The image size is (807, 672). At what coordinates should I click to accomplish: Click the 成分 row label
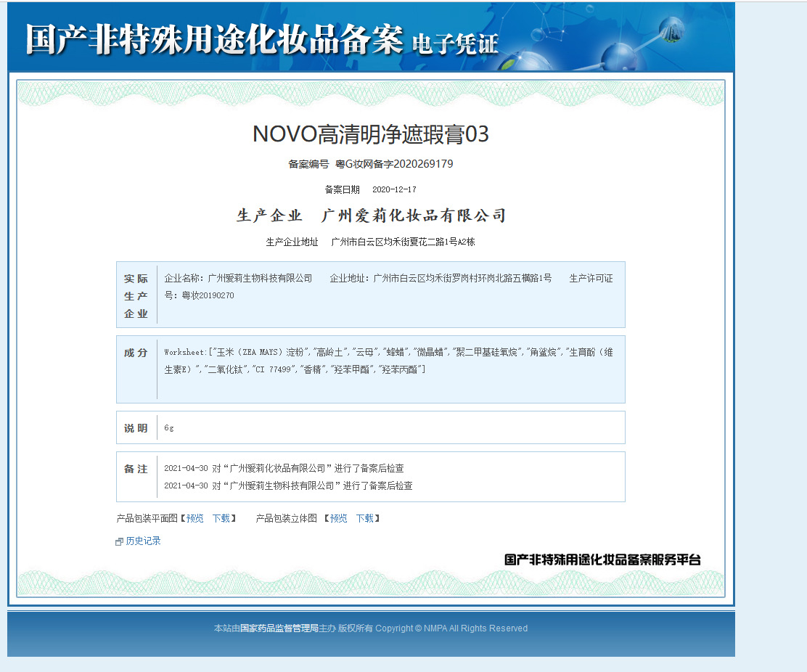(x=136, y=353)
